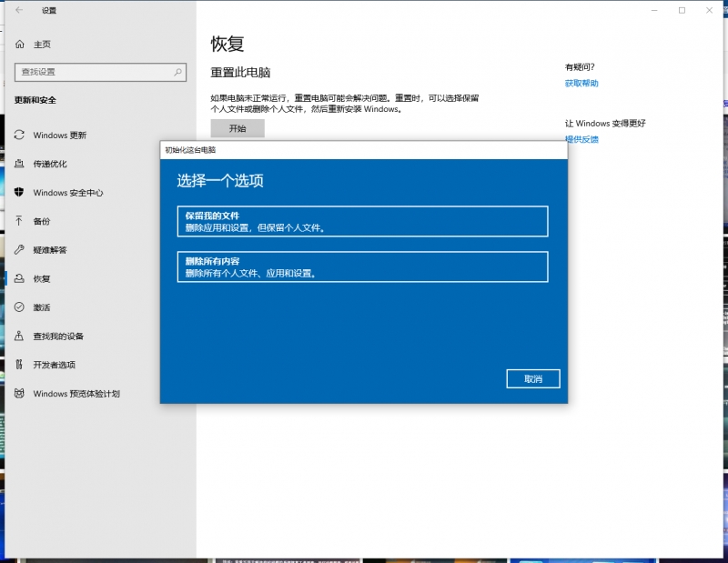728x563 pixels.
Task: Click the 传递优化 sidebar icon
Action: click(19, 164)
